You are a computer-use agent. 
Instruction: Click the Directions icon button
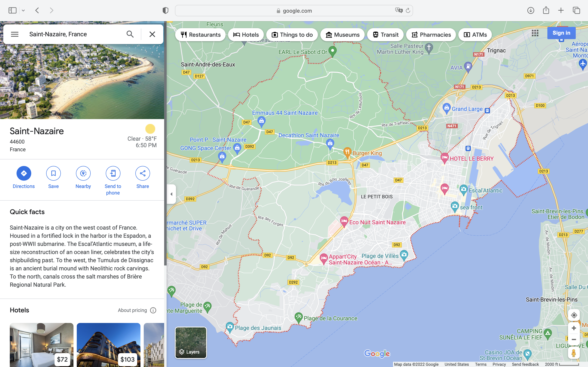tap(23, 173)
